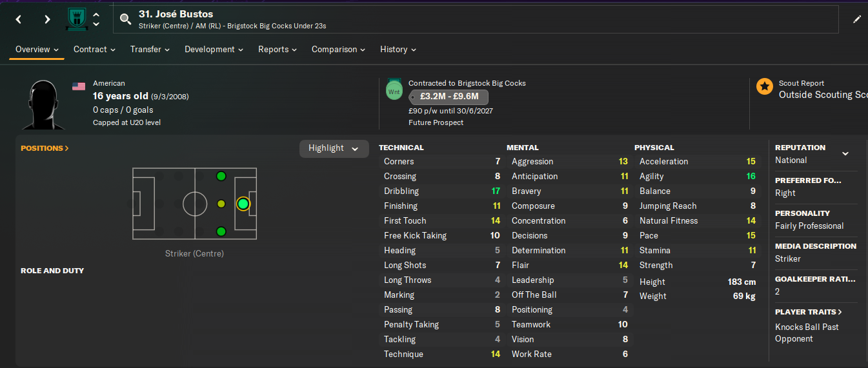The image size is (868, 368).
Task: Click the Brigstock club badge icon
Action: [76, 19]
